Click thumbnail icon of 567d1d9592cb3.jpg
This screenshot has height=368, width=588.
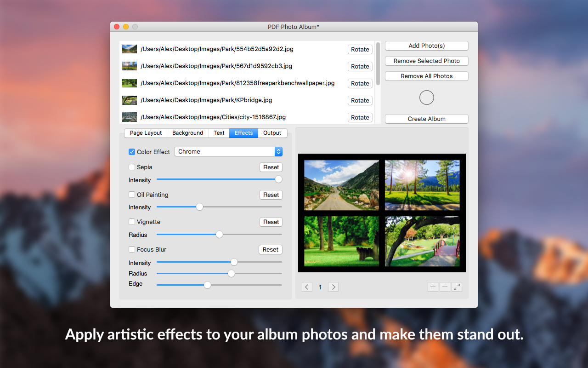point(130,66)
